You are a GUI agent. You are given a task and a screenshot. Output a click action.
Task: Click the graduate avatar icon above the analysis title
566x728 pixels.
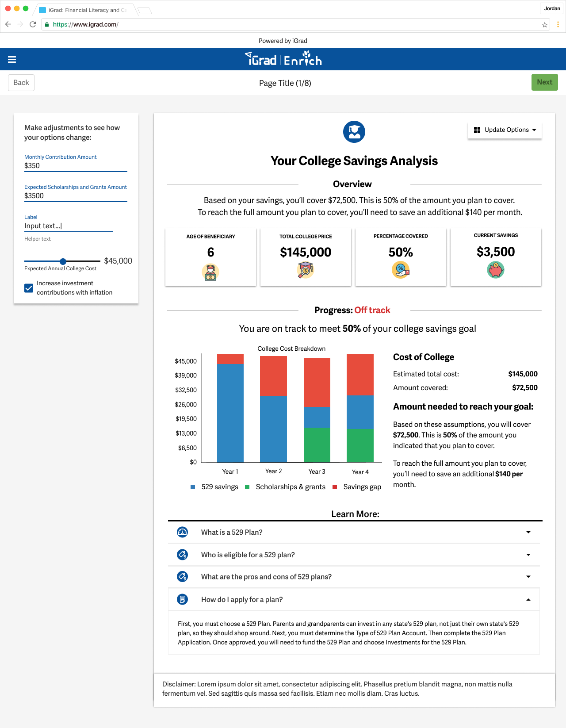coord(354,132)
